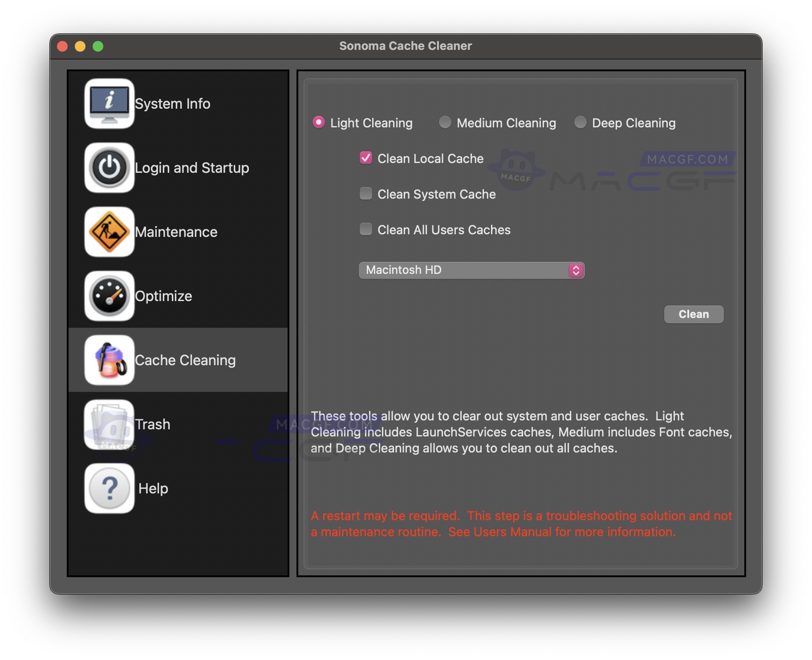Open Optimize using the speedometer icon
Viewport: 812px width, 660px height.
pos(109,296)
